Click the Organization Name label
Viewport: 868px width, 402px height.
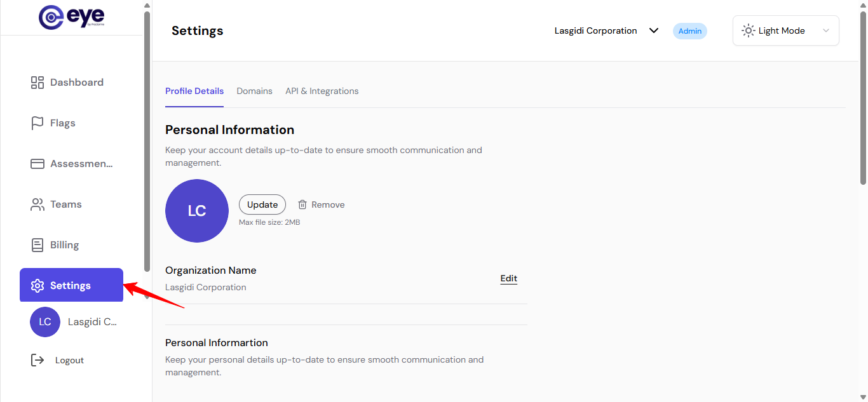tap(211, 270)
